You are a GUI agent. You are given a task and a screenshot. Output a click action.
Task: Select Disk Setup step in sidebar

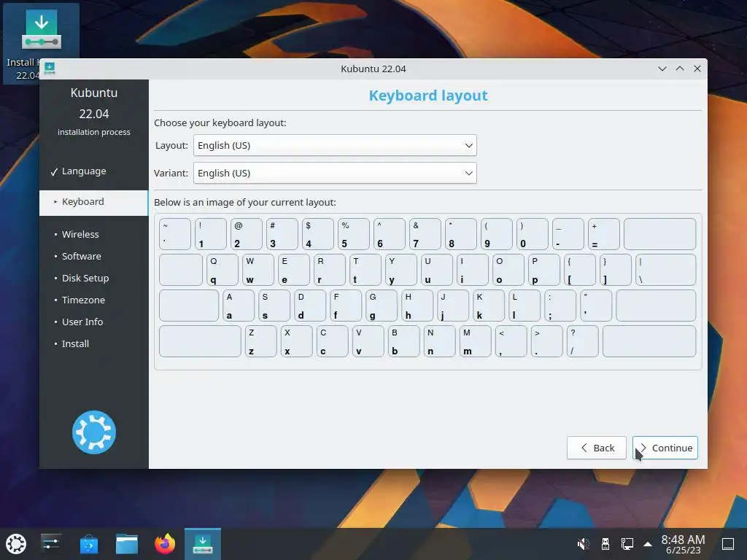click(x=85, y=278)
